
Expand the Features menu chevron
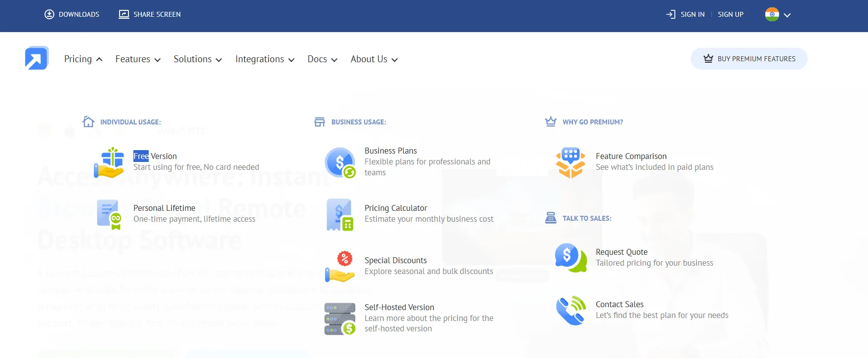[x=158, y=60]
